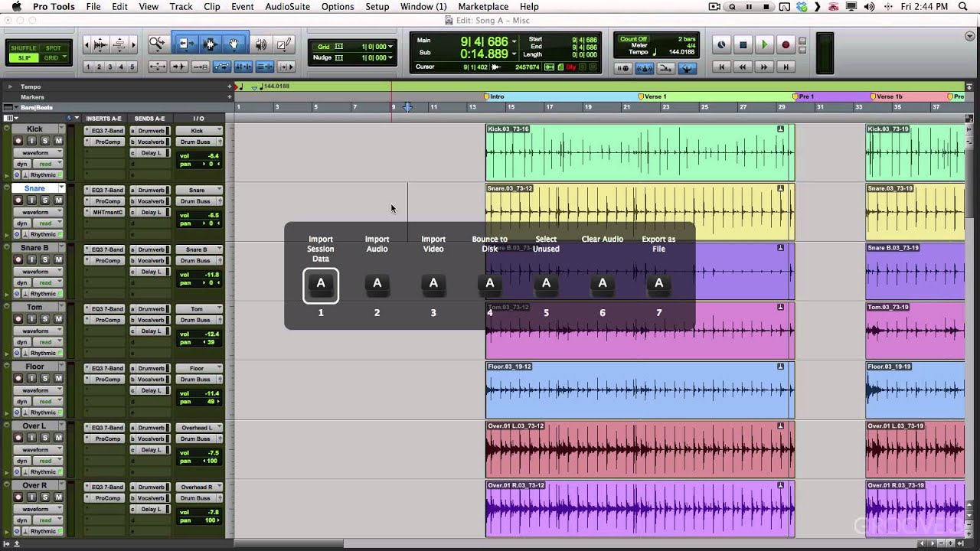This screenshot has height=551, width=980.
Task: Click the Verse 1 marker
Action: click(x=652, y=97)
